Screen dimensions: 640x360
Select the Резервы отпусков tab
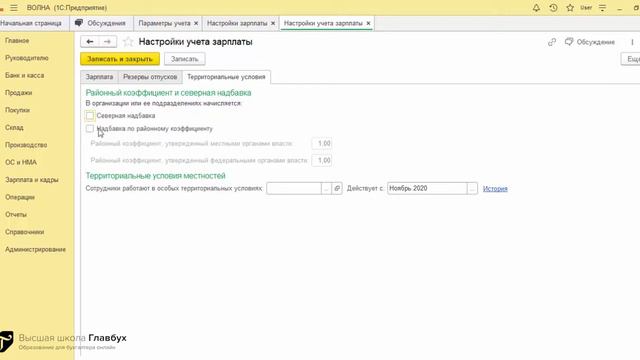(150, 77)
